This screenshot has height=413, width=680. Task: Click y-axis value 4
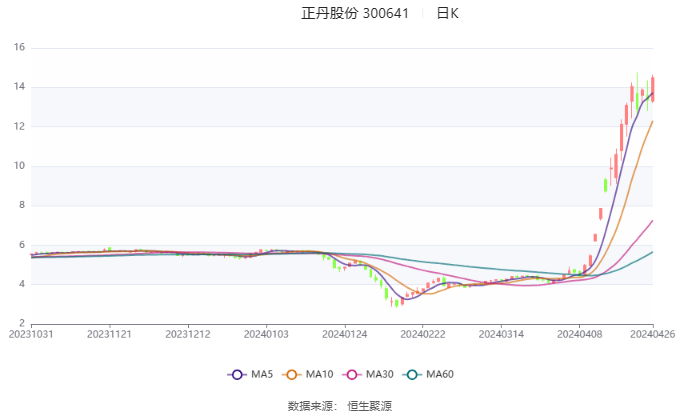(x=22, y=284)
